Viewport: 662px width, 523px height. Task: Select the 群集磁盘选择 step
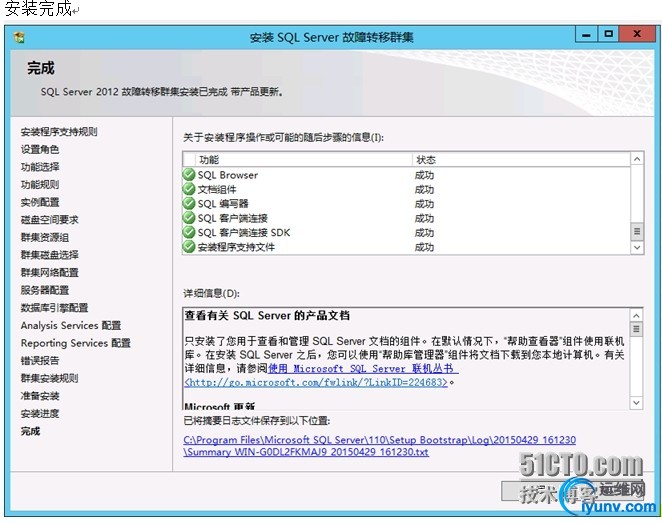pyautogui.click(x=49, y=255)
